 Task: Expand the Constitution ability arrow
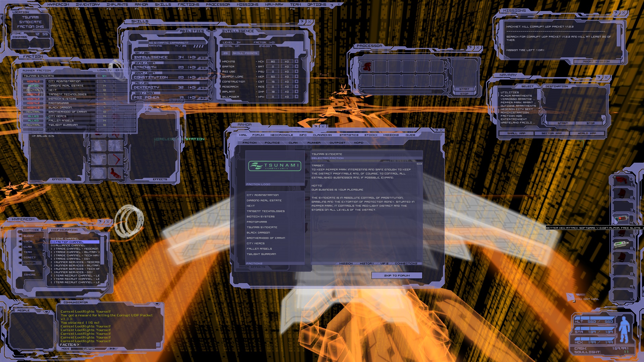point(203,78)
